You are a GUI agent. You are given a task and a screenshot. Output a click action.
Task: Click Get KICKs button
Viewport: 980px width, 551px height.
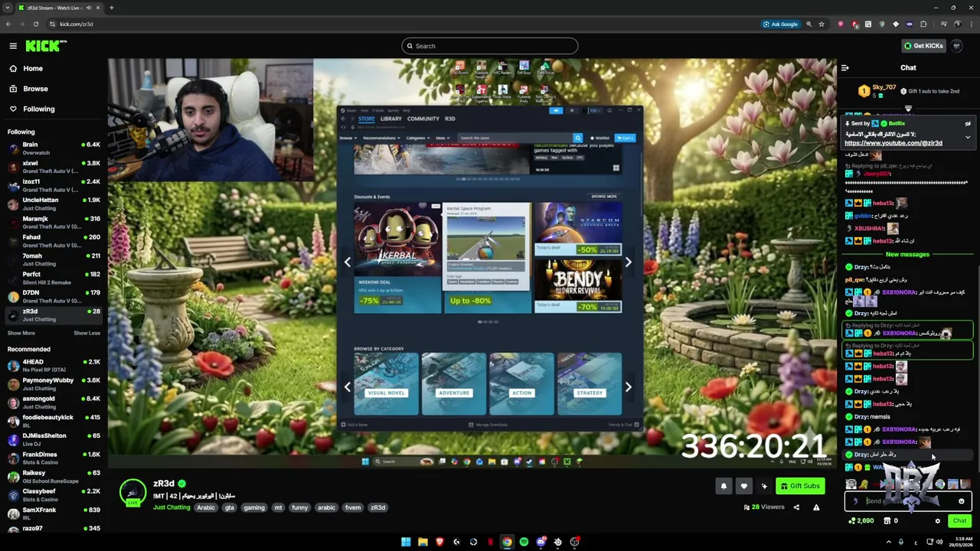(x=923, y=46)
